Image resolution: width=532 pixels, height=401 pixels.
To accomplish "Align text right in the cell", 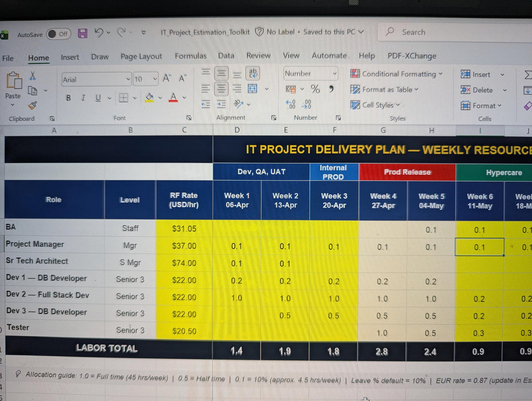I will pyautogui.click(x=238, y=89).
